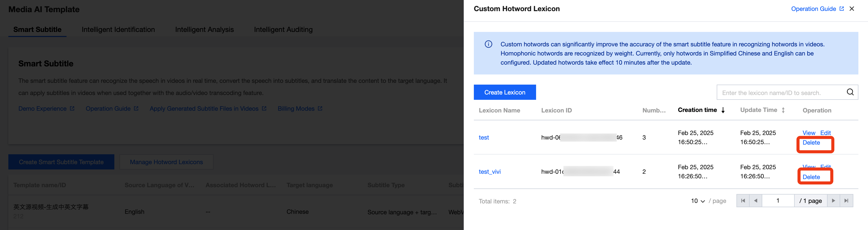Switch to Intelligent Identification tab

pos(118,30)
